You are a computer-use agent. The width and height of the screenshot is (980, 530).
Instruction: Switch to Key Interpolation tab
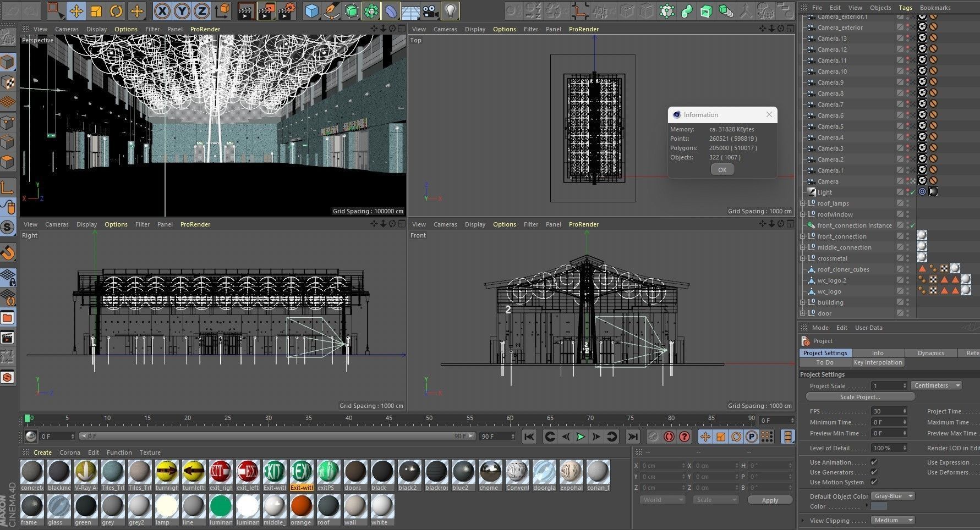pos(878,362)
